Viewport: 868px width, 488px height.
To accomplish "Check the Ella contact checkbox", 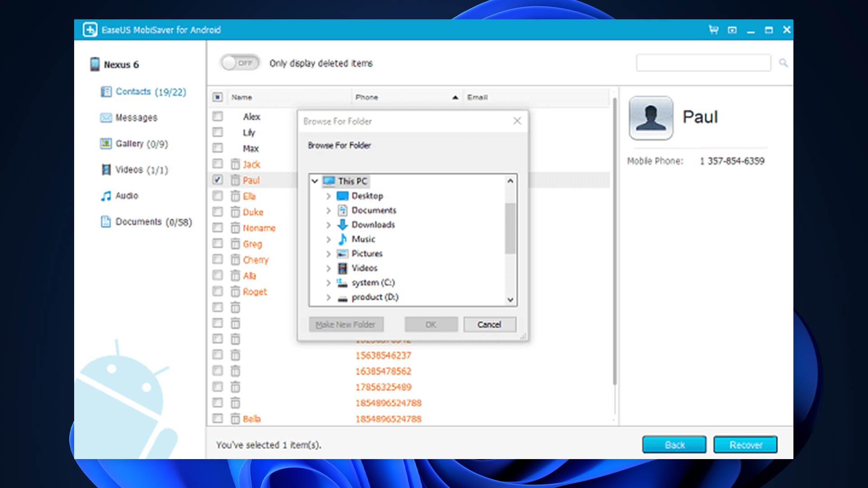I will (217, 196).
